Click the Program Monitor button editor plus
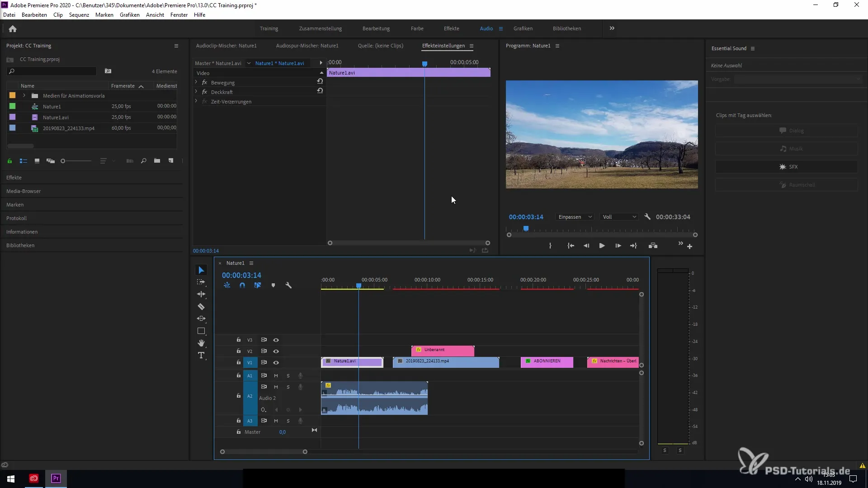Image resolution: width=868 pixels, height=488 pixels. tap(689, 246)
